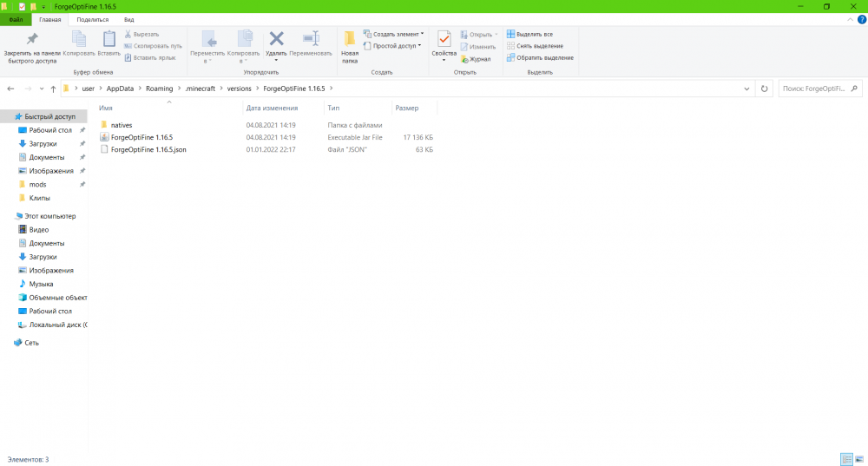Select Сеть in the sidebar
Image resolution: width=868 pixels, height=466 pixels.
coord(31,343)
